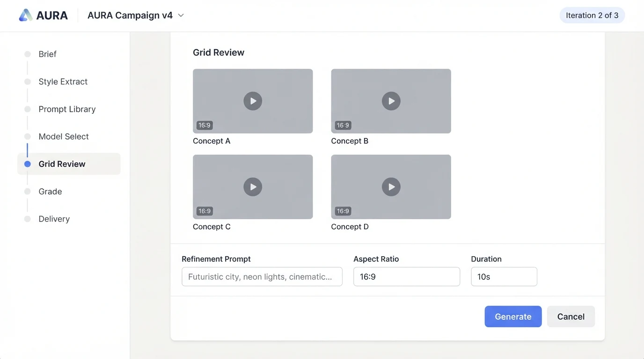The width and height of the screenshot is (644, 359).
Task: Open the AURA Campaign v4 project dropdown
Action: pyautogui.click(x=136, y=15)
